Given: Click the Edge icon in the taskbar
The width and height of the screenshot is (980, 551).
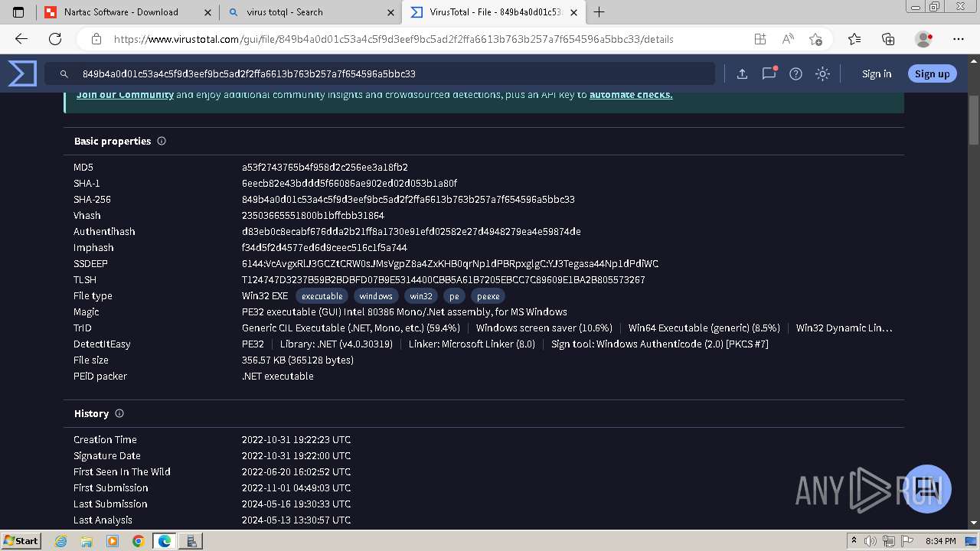Looking at the screenshot, I should [x=165, y=540].
